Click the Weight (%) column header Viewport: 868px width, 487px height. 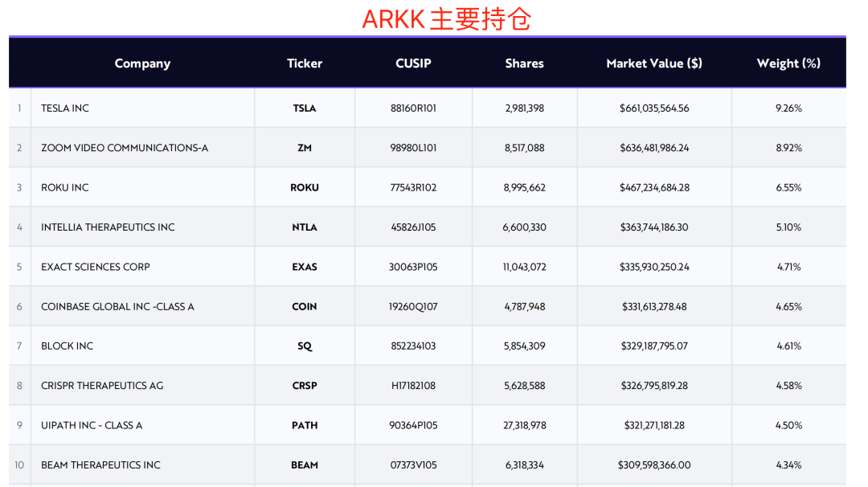coord(788,63)
